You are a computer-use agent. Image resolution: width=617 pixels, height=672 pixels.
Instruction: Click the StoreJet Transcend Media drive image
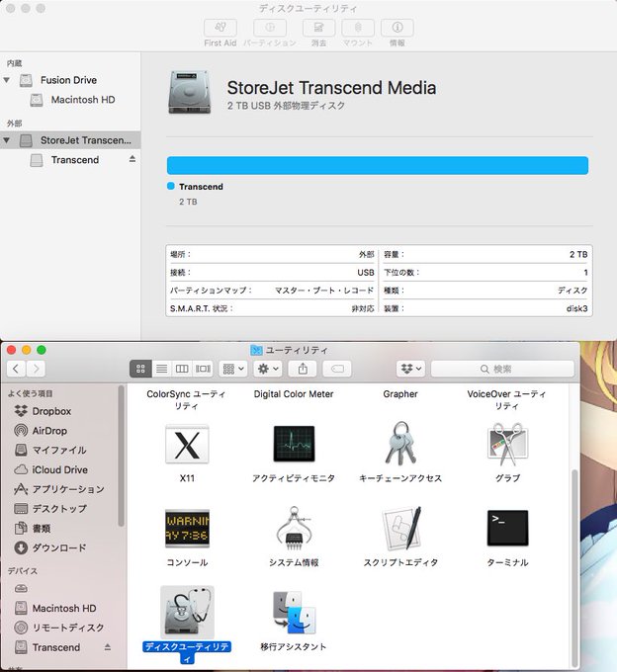point(190,93)
